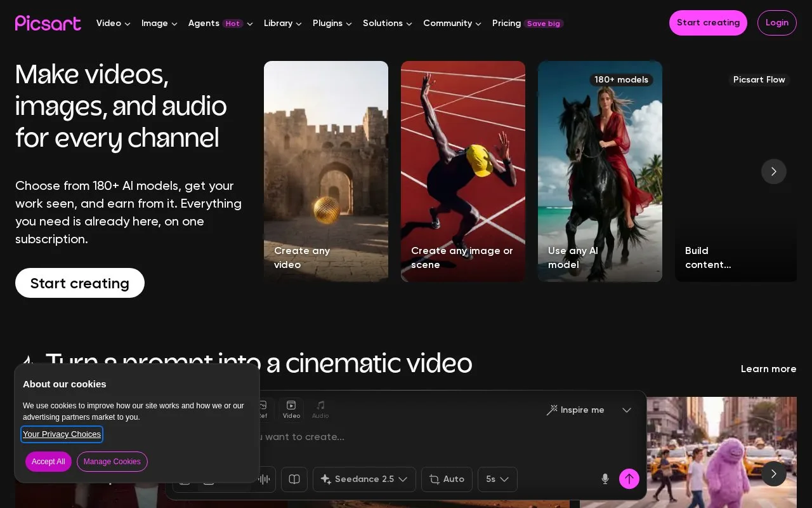The width and height of the screenshot is (812, 508).
Task: Follow the Learn more link
Action: (x=769, y=369)
